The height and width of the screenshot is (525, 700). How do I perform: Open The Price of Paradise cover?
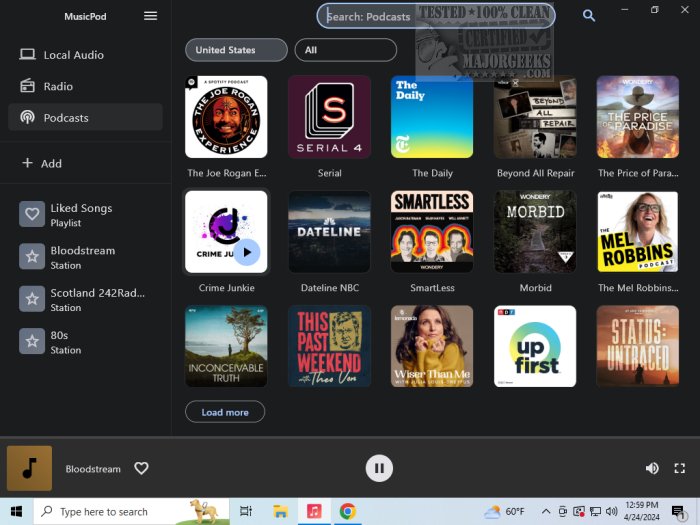coord(638,117)
